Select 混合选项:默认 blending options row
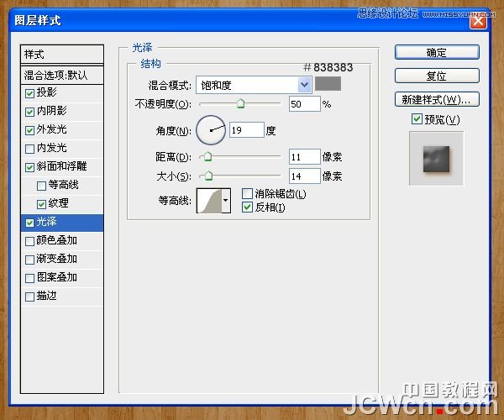This screenshot has width=504, height=420. (62, 76)
